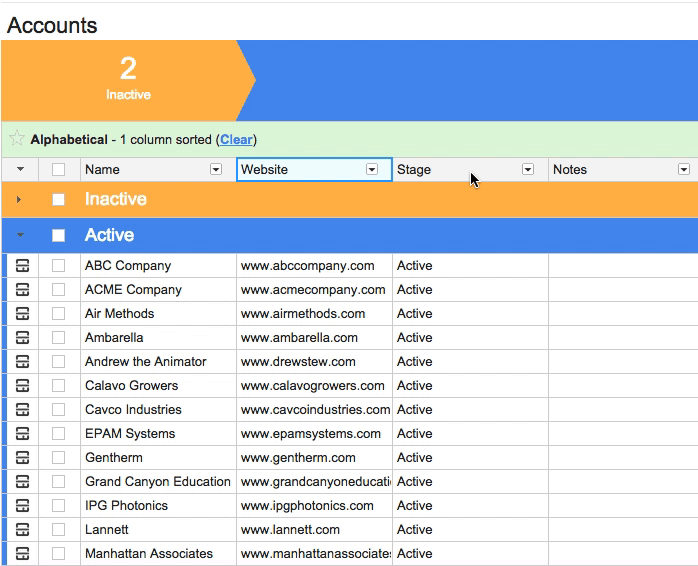Viewport: 698px width, 566px height.
Task: Select the Grand Canyon Education row checkbox
Action: click(x=58, y=482)
